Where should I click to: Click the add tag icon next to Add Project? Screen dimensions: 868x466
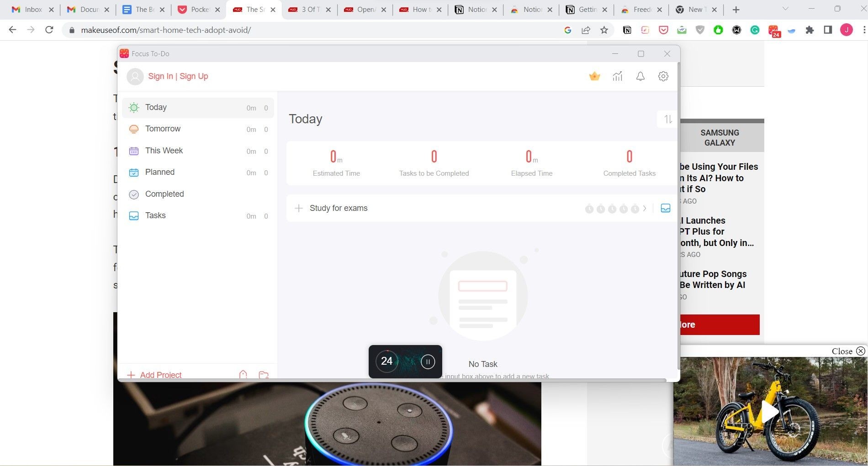[x=243, y=375]
